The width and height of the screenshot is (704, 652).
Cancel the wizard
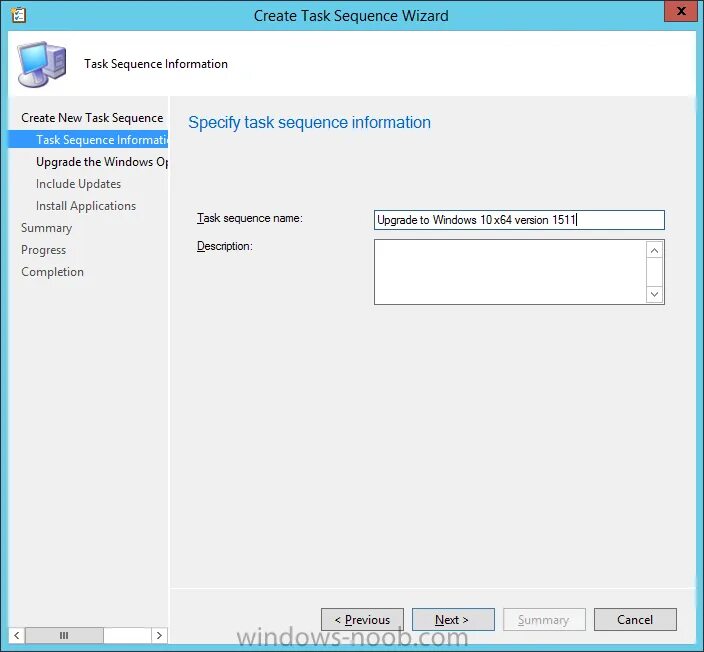coord(635,620)
